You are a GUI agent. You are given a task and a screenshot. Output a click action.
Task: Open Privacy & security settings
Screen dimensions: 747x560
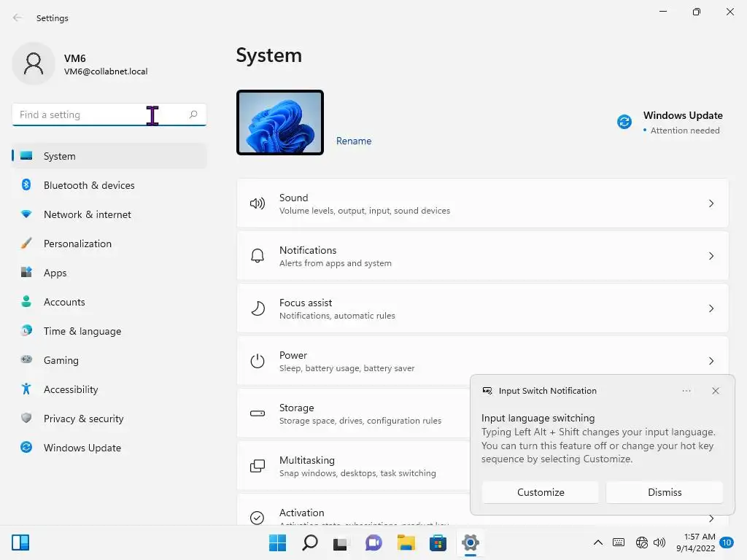[109, 419]
